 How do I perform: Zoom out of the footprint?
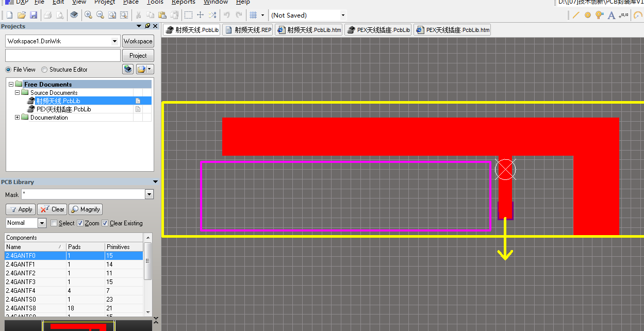[100, 15]
